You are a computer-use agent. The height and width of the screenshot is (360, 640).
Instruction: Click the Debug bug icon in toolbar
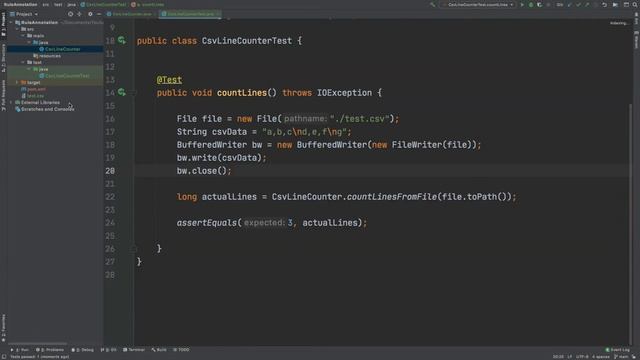point(531,4)
